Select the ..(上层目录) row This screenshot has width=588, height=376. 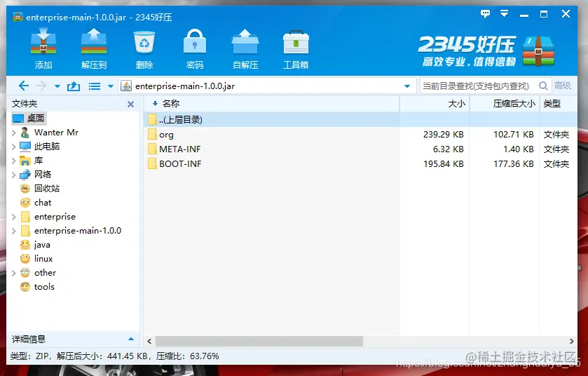click(x=360, y=120)
